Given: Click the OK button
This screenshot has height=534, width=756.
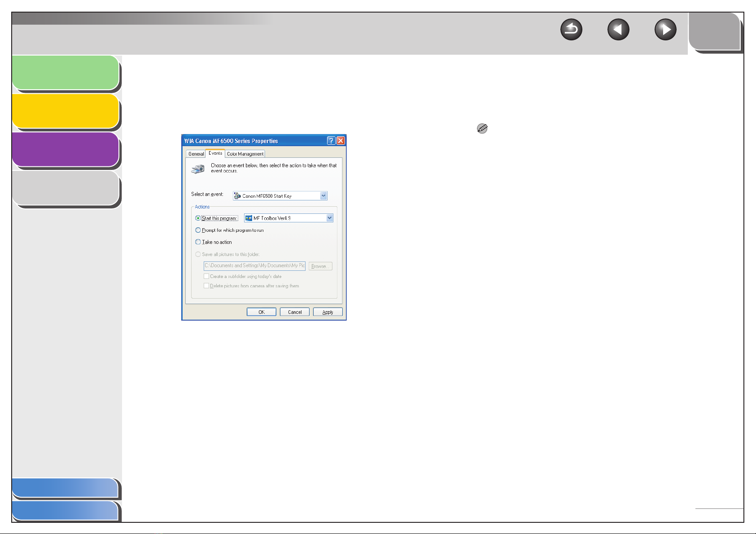Looking at the screenshot, I should (262, 312).
